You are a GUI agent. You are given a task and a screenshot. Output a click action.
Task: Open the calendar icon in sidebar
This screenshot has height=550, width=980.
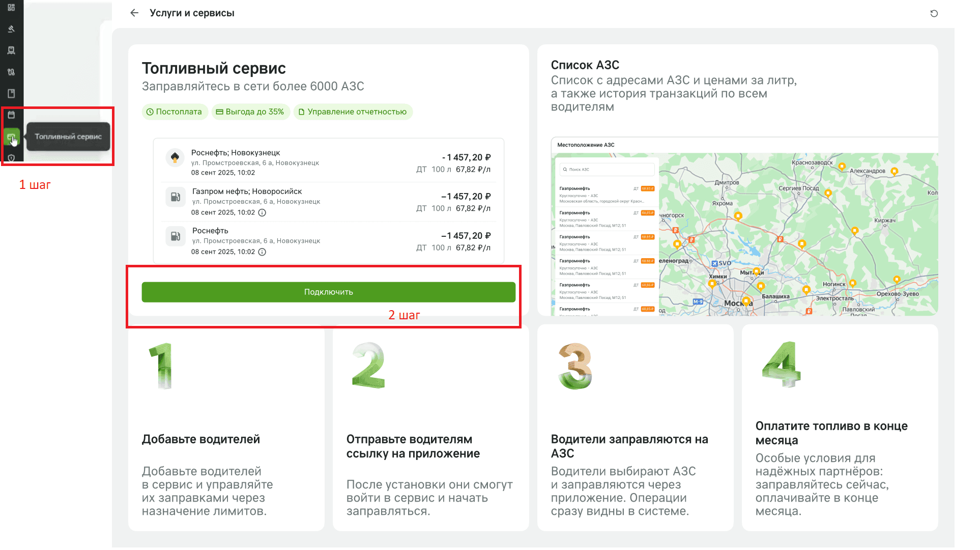[x=11, y=115]
